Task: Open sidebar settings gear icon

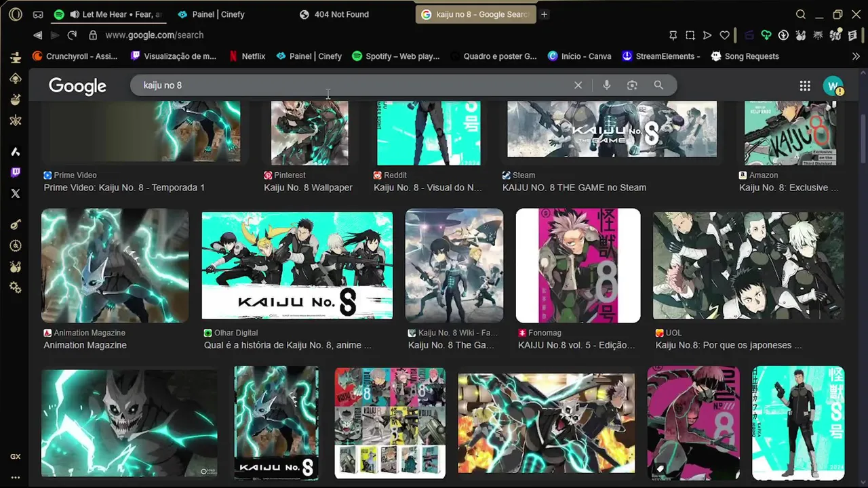Action: (15, 288)
